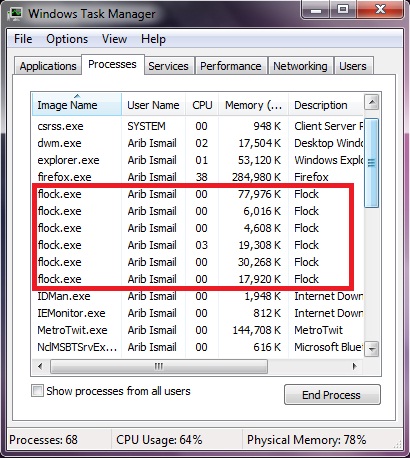The image size is (410, 458).
Task: Switch to the Services tab
Action: (x=168, y=66)
